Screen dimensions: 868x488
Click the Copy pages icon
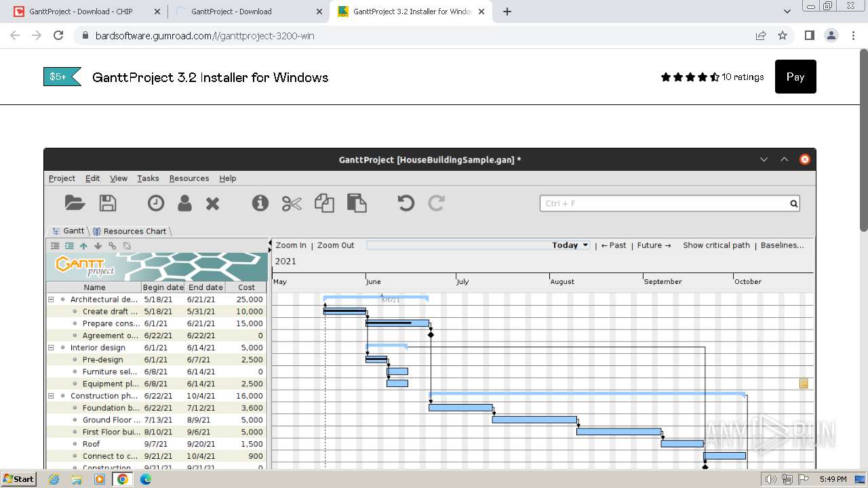point(324,203)
